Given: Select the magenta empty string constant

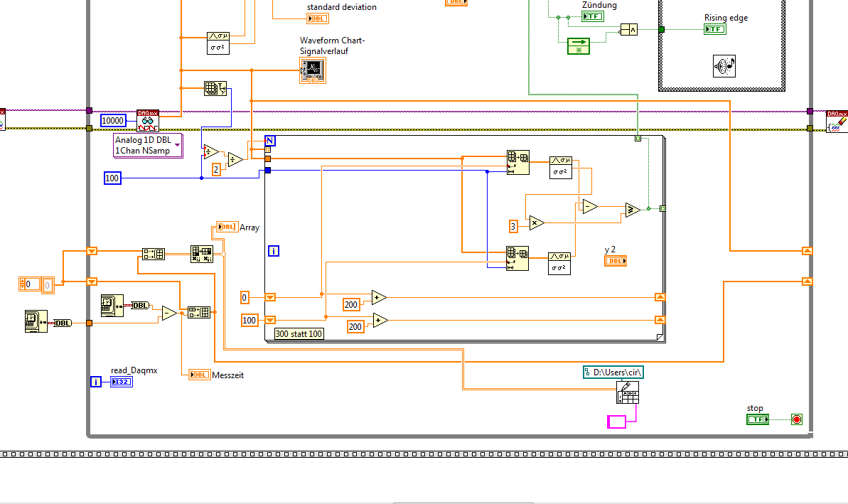Looking at the screenshot, I should 616,422.
